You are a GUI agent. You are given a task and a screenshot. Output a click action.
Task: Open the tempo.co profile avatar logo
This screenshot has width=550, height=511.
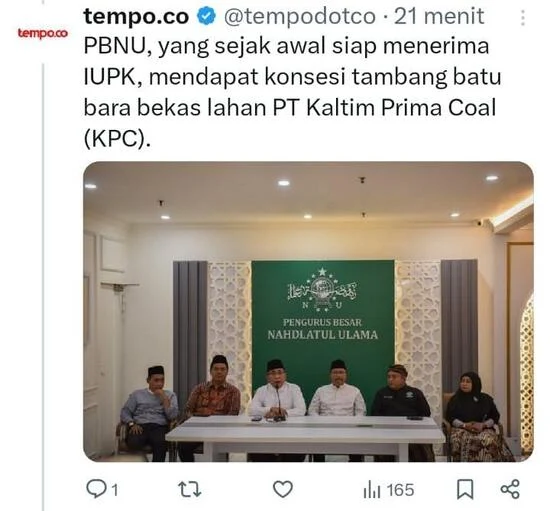tap(43, 33)
